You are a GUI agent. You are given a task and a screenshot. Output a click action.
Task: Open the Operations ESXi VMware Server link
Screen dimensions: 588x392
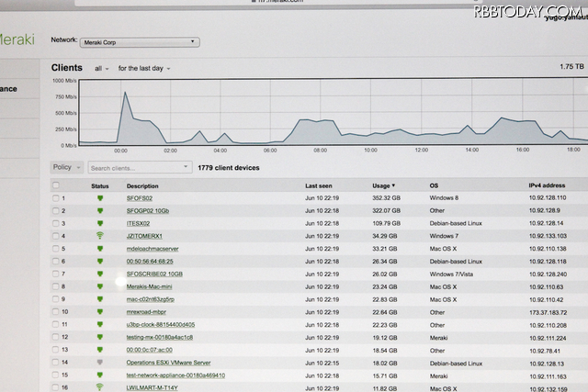click(x=168, y=363)
